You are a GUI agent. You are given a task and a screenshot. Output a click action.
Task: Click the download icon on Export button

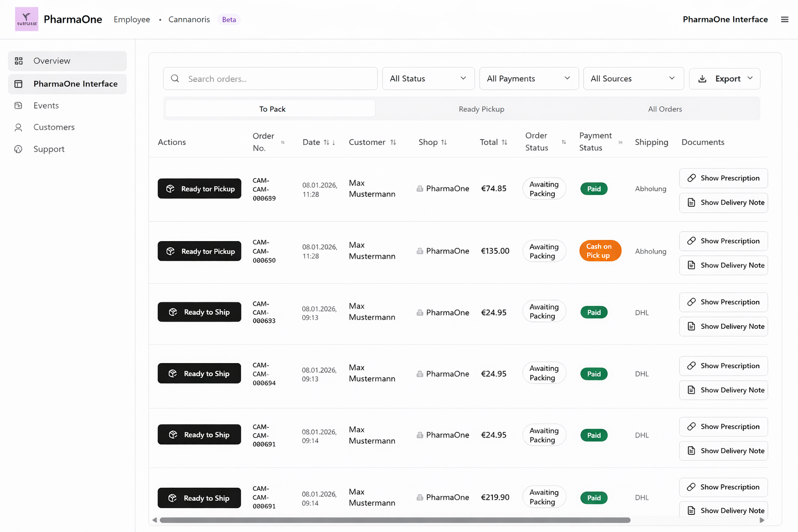(x=702, y=78)
